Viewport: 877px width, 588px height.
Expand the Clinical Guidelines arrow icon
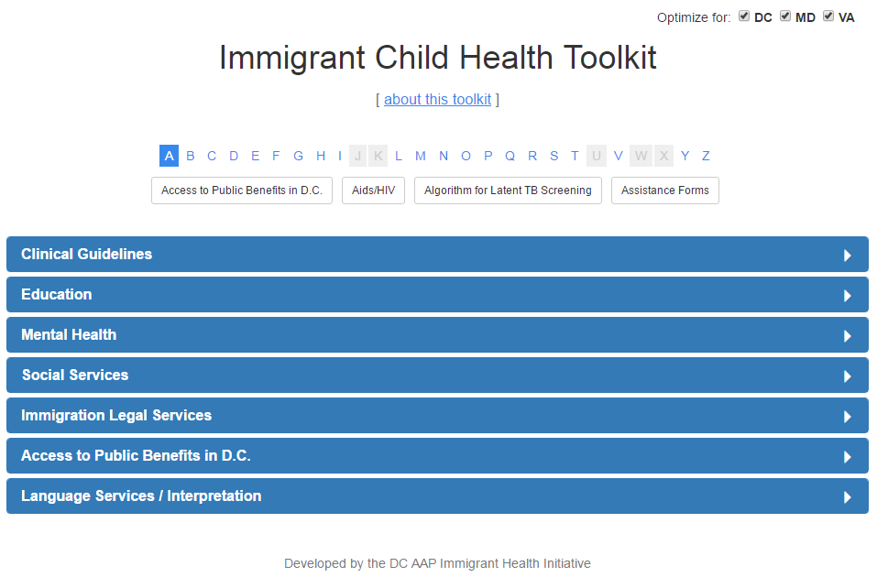pyautogui.click(x=848, y=256)
